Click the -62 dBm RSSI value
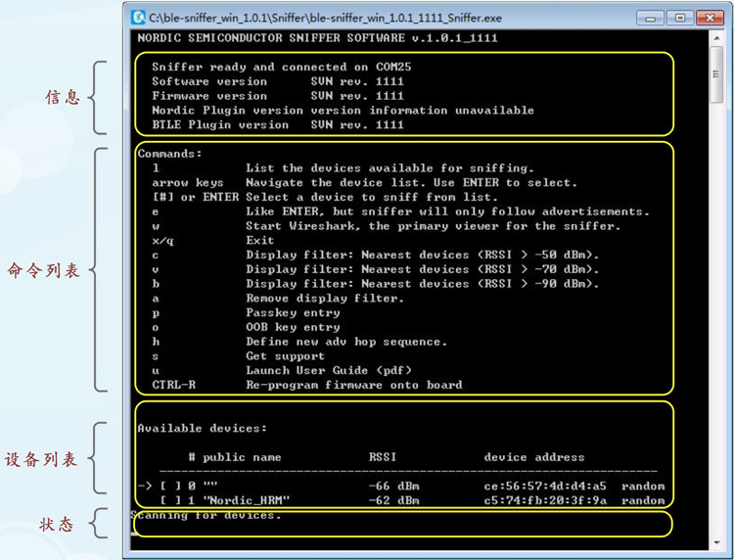The height and width of the screenshot is (560, 734). tap(394, 500)
